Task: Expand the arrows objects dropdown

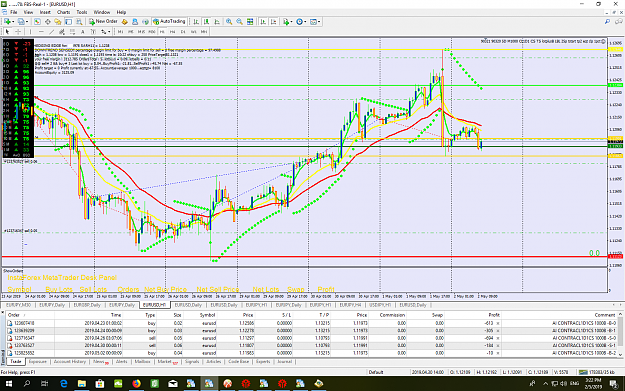Action: click(x=109, y=31)
